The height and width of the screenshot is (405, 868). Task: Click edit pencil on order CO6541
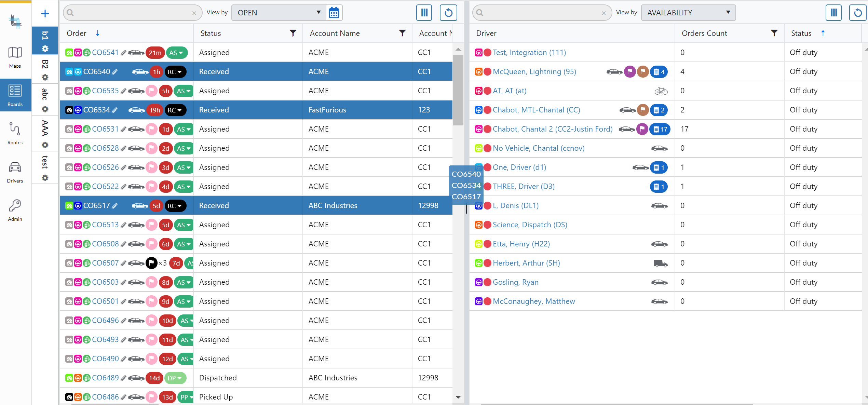pos(123,53)
